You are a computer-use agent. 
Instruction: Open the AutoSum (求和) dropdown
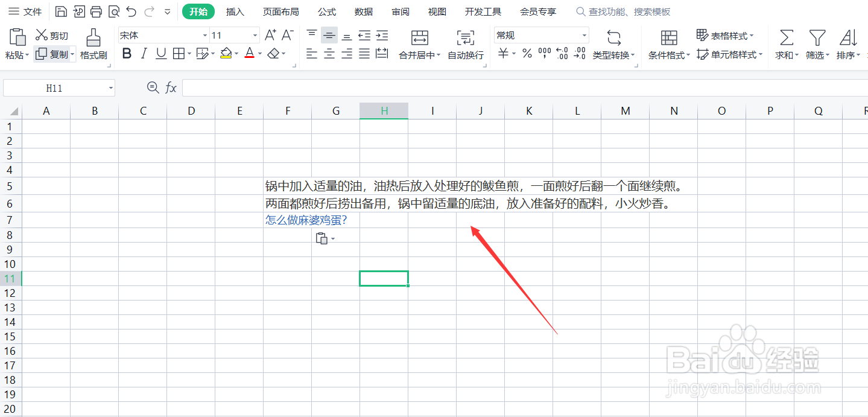point(796,56)
